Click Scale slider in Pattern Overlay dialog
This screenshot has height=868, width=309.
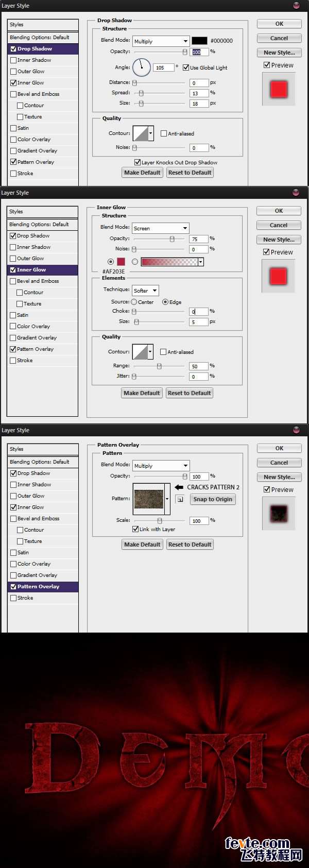coord(159,521)
